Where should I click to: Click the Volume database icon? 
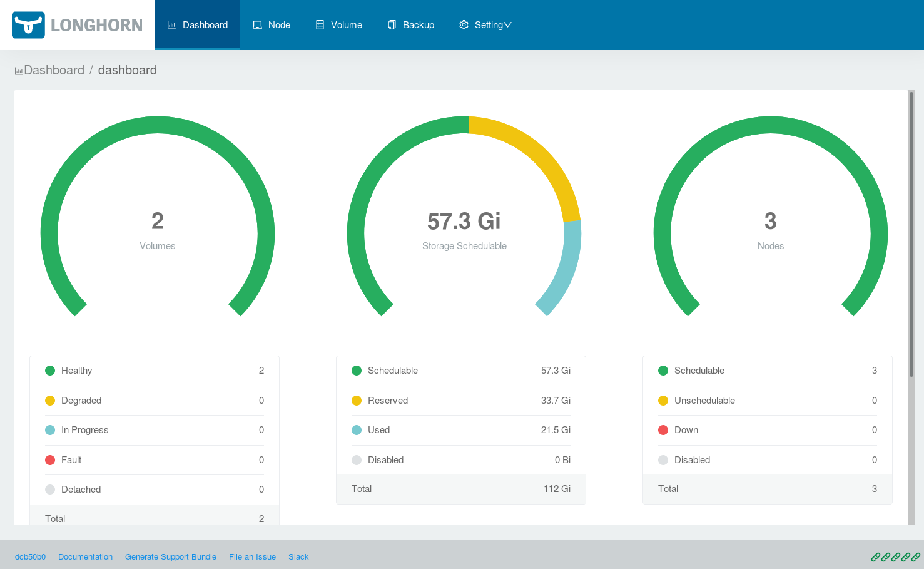click(x=320, y=25)
